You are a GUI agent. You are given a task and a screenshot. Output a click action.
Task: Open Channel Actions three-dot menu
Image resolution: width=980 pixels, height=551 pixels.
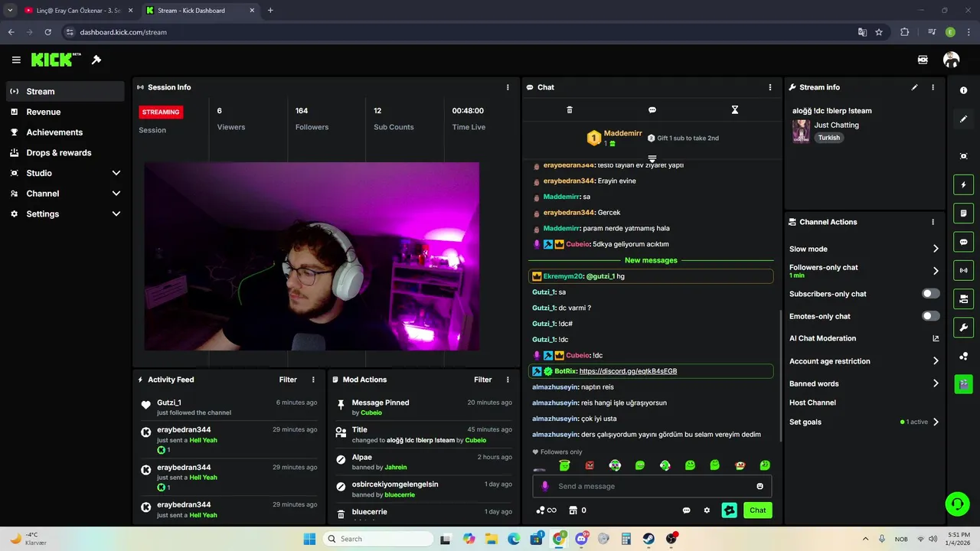tap(933, 222)
